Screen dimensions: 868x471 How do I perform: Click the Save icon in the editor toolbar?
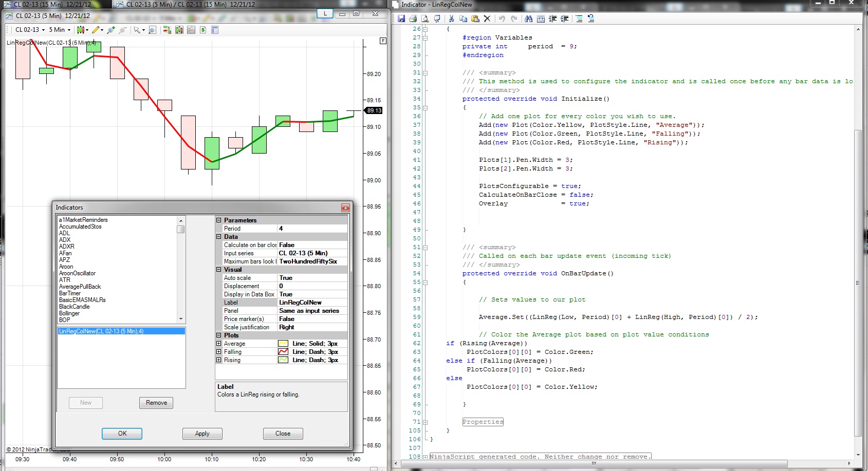pos(401,19)
